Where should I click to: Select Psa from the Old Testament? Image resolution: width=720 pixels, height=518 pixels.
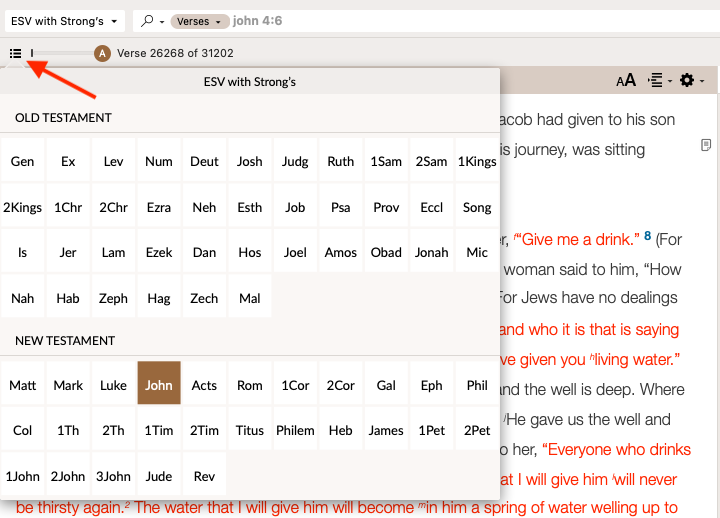point(341,208)
